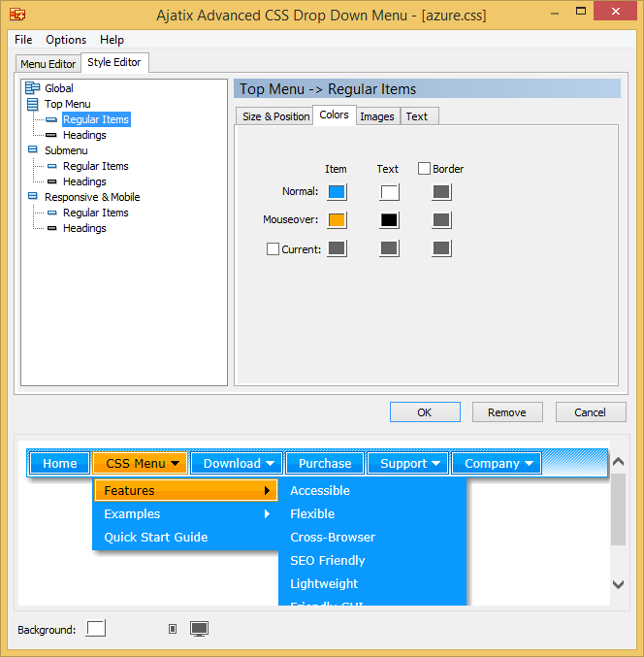Open Support dropdown in preview

[408, 463]
